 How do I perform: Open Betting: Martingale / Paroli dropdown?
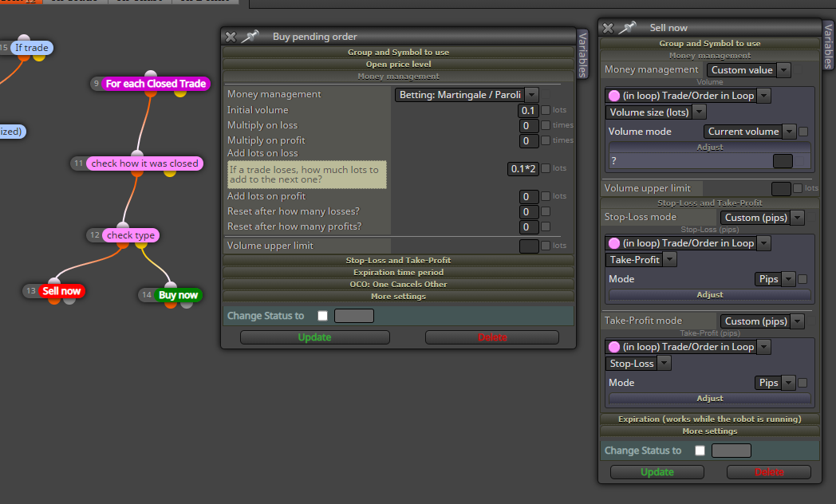point(467,95)
